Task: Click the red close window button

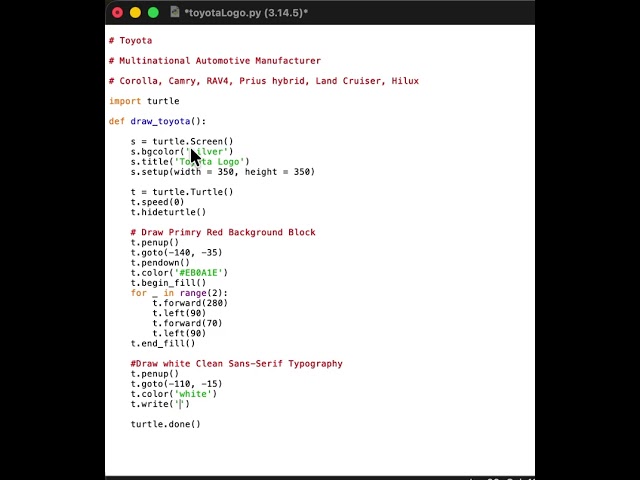Action: [118, 13]
